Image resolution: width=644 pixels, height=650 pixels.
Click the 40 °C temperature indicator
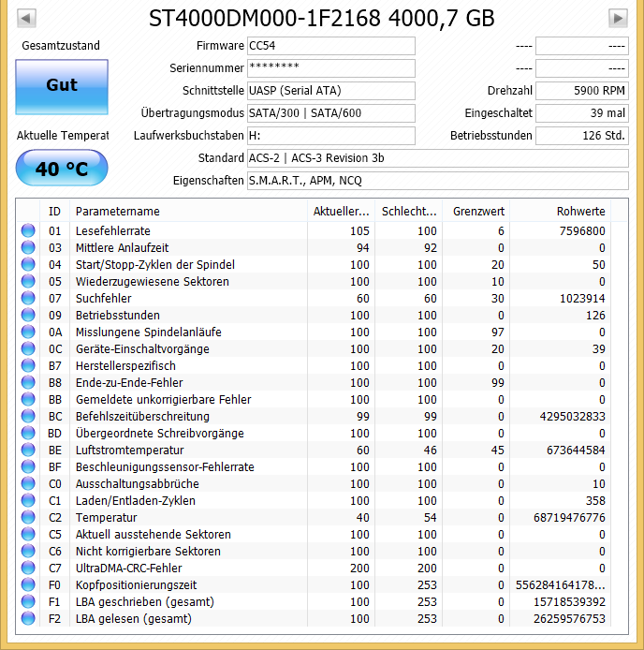62,168
